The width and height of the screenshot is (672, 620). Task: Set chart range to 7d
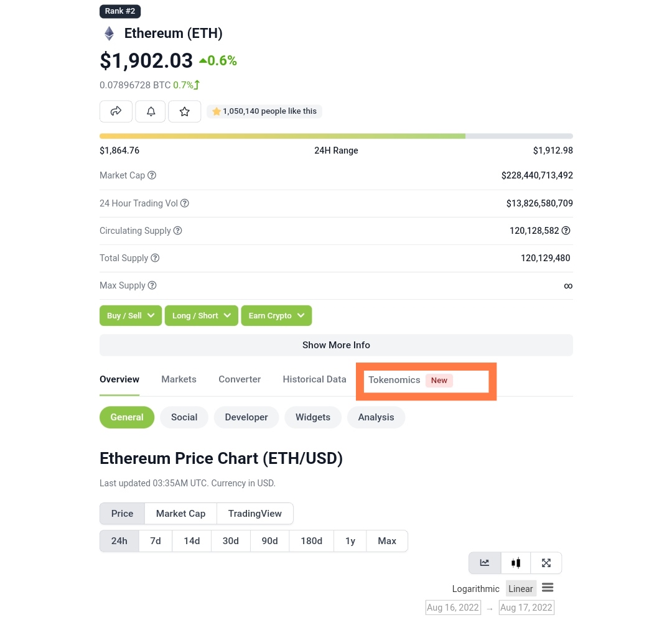point(156,541)
